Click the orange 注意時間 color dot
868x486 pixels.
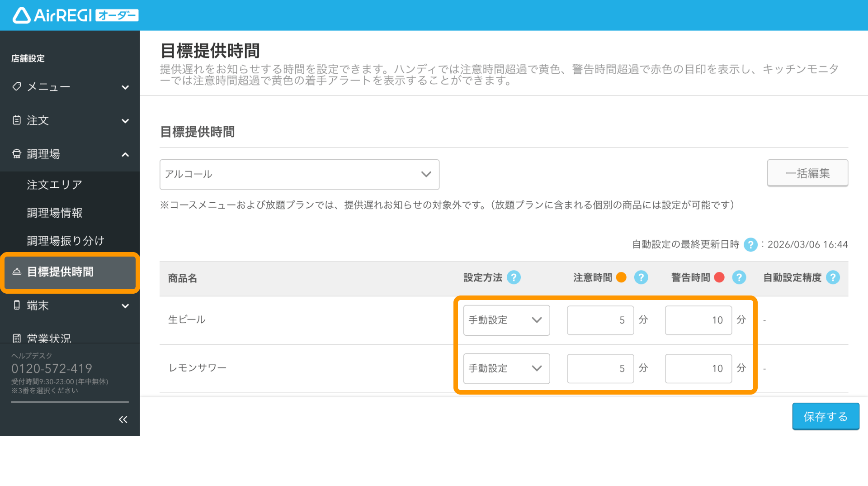click(621, 277)
